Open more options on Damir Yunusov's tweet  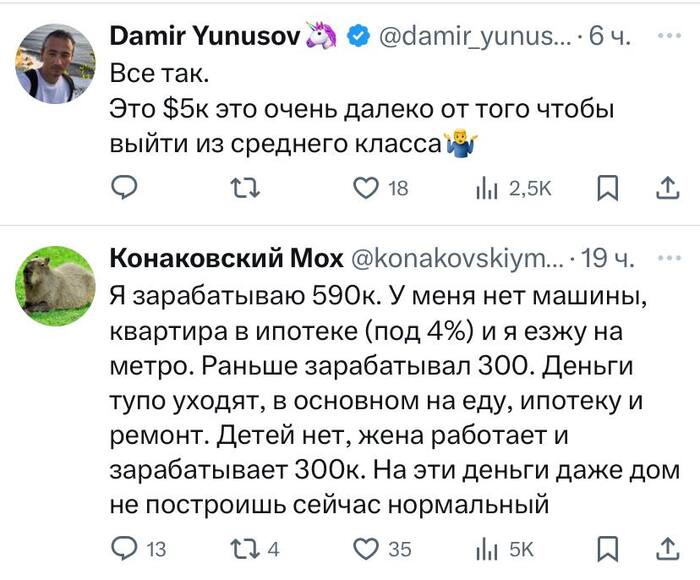(x=666, y=36)
